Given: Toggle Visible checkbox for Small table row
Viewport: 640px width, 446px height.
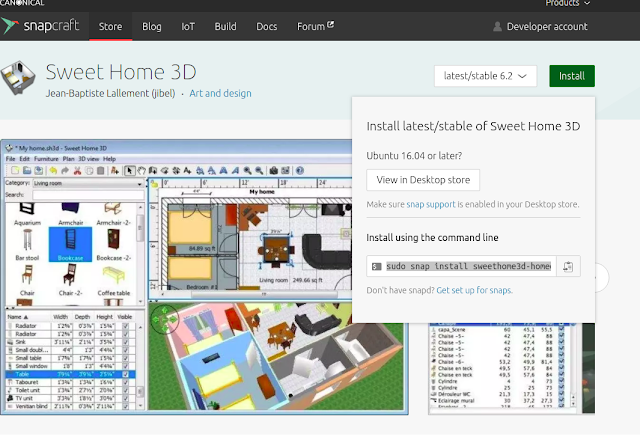Looking at the screenshot, I should pos(126,358).
